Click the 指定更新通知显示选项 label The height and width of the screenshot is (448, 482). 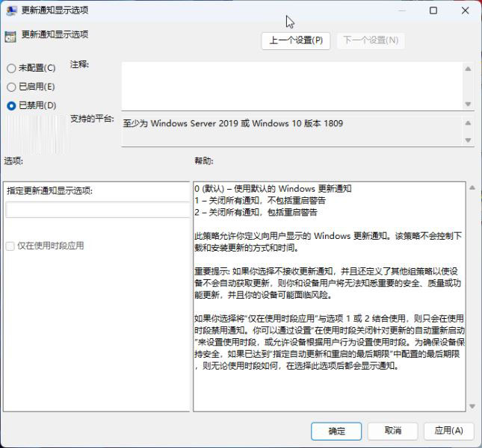click(x=49, y=190)
